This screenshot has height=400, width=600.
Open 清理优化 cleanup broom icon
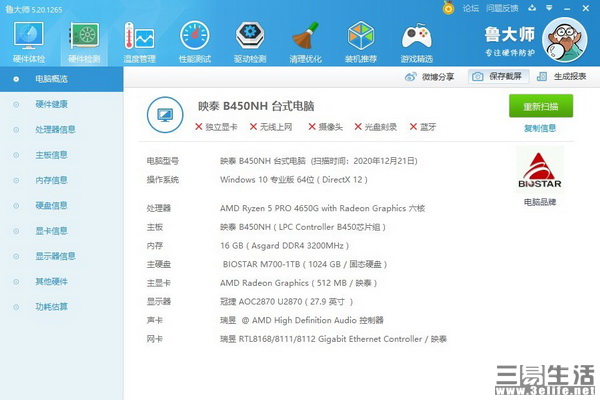[305, 42]
